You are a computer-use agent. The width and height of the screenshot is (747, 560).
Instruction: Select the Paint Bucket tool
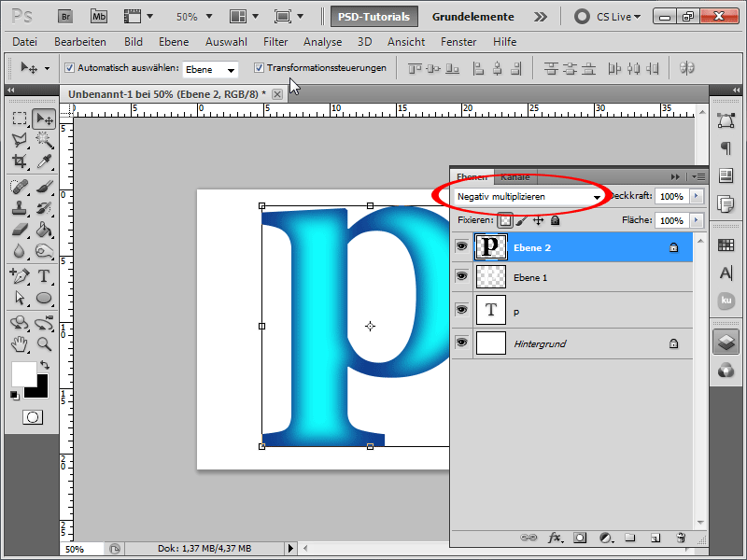point(44,230)
